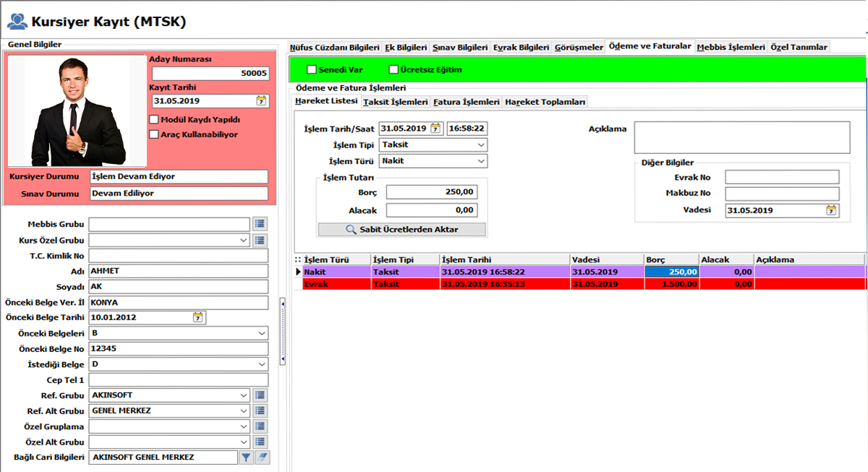Click the Açıklama text box
The image size is (868, 472).
pos(741,137)
